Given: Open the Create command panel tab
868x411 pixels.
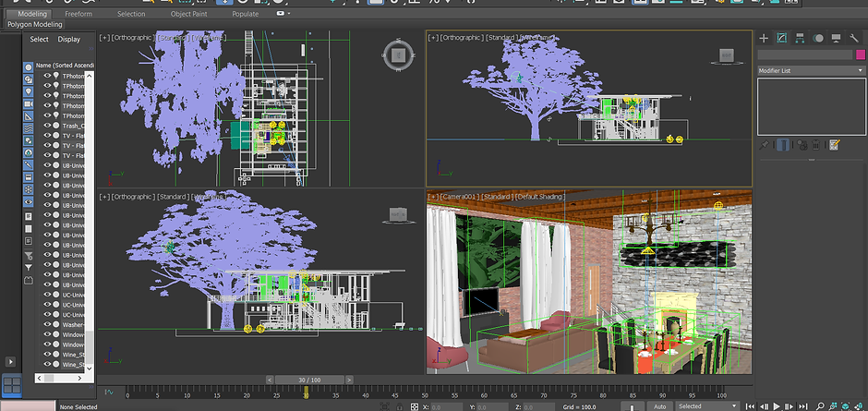Looking at the screenshot, I should (764, 38).
